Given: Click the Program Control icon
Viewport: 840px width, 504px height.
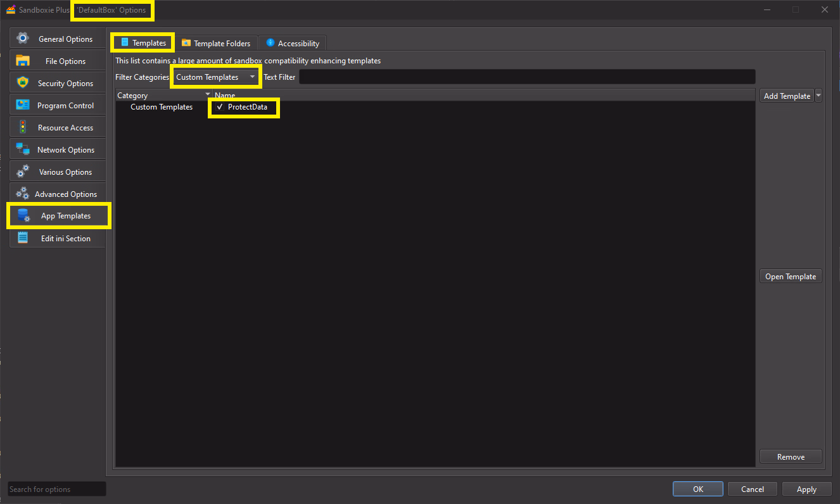Looking at the screenshot, I should coord(23,105).
